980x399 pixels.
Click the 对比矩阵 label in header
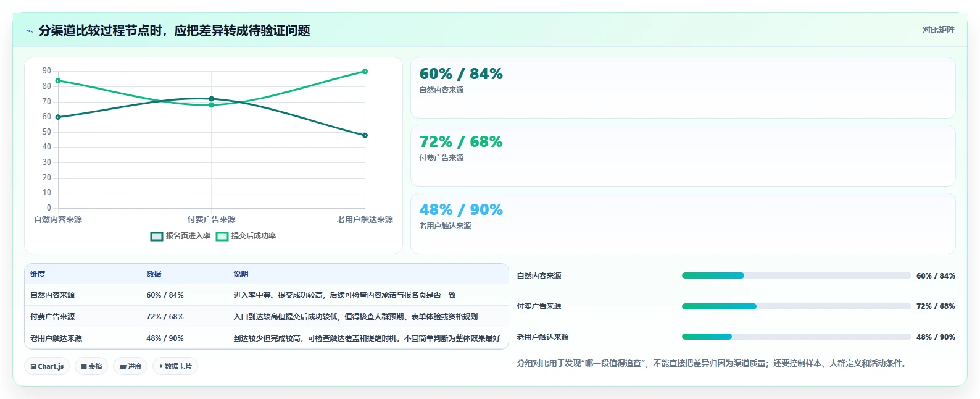[938, 30]
